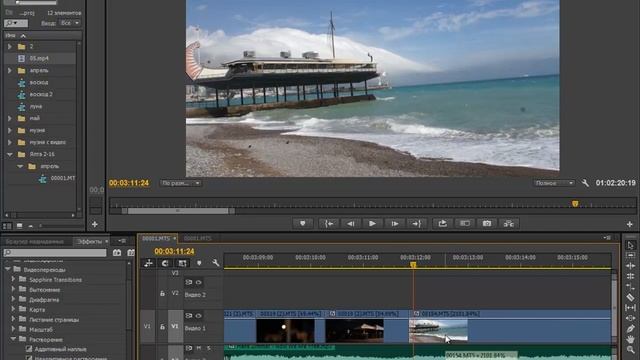This screenshot has width=640, height=360.
Task: Expand the folder named 2
Action: (10, 47)
